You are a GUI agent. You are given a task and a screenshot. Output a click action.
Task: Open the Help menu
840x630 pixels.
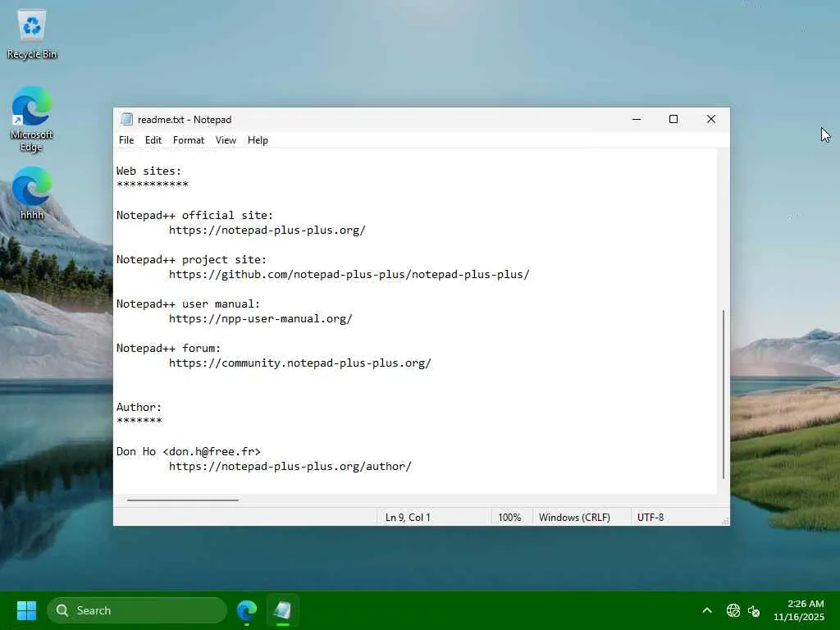[x=258, y=139]
